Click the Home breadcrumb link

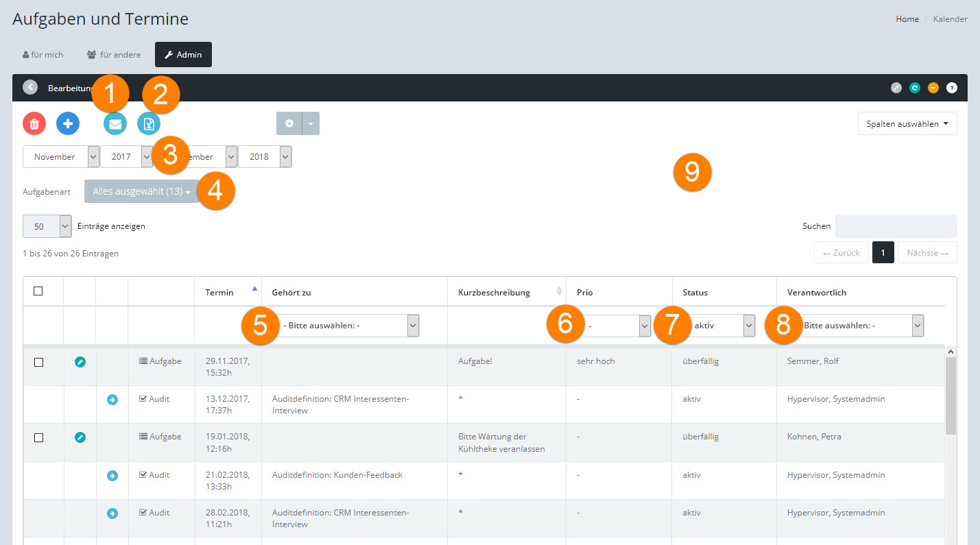click(x=907, y=19)
